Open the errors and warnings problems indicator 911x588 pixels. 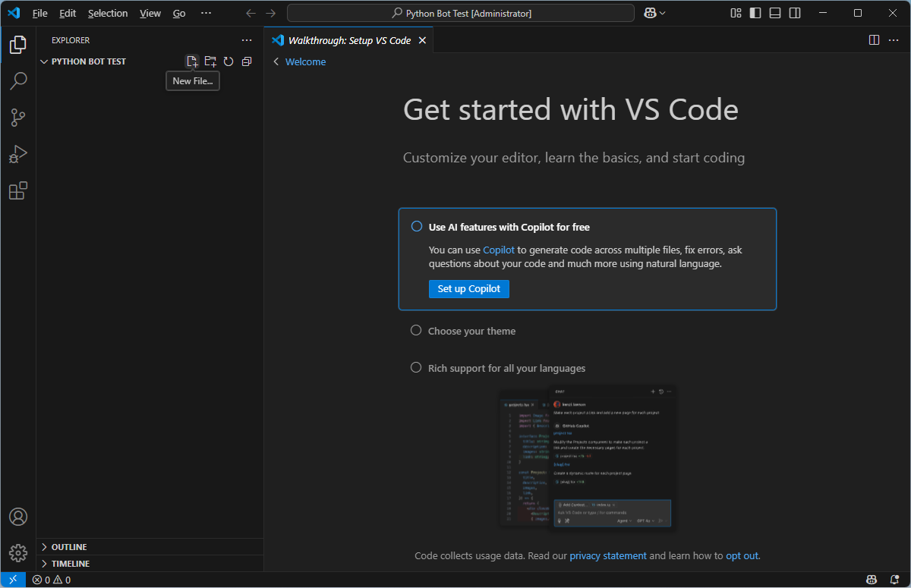[x=52, y=580]
